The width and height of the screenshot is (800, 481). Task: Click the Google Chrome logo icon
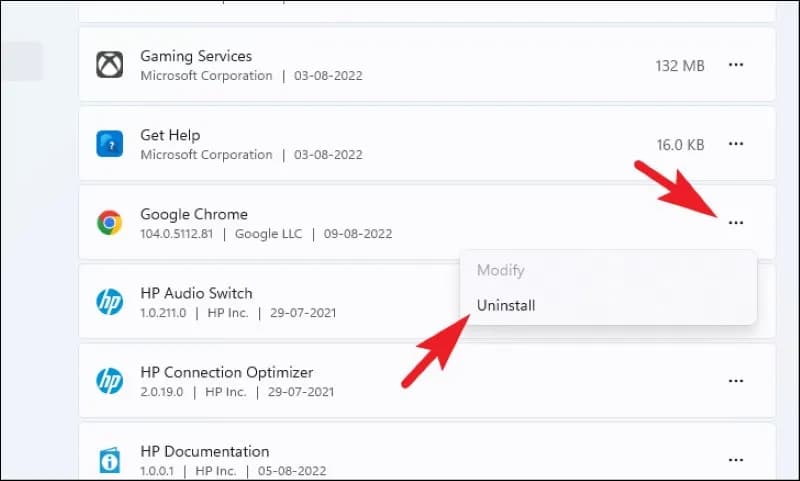tap(109, 223)
